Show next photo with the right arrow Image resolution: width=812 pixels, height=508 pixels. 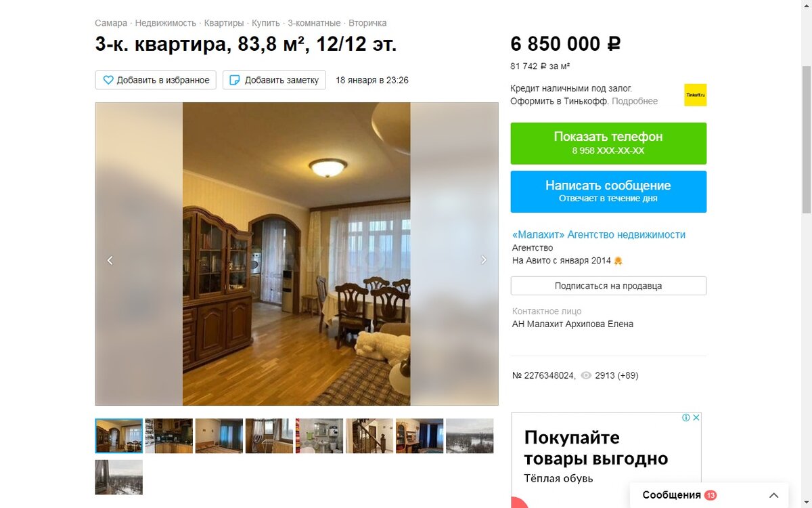483,259
